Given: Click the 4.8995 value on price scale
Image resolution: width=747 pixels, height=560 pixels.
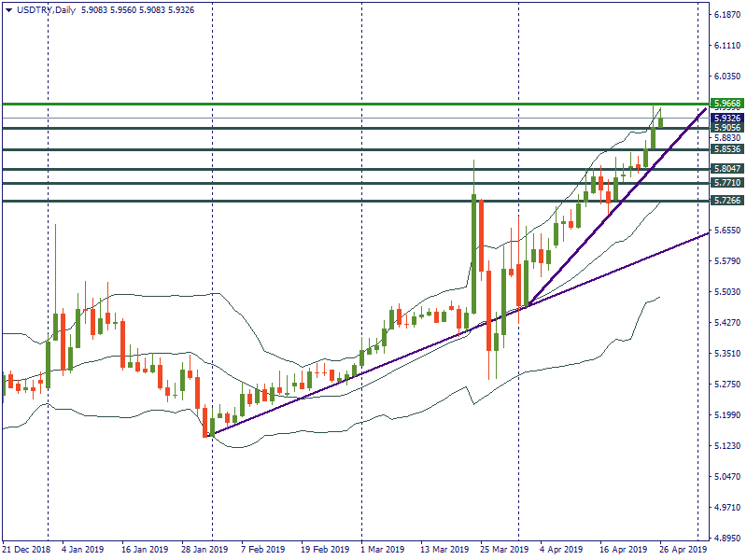Looking at the screenshot, I should tap(726, 539).
